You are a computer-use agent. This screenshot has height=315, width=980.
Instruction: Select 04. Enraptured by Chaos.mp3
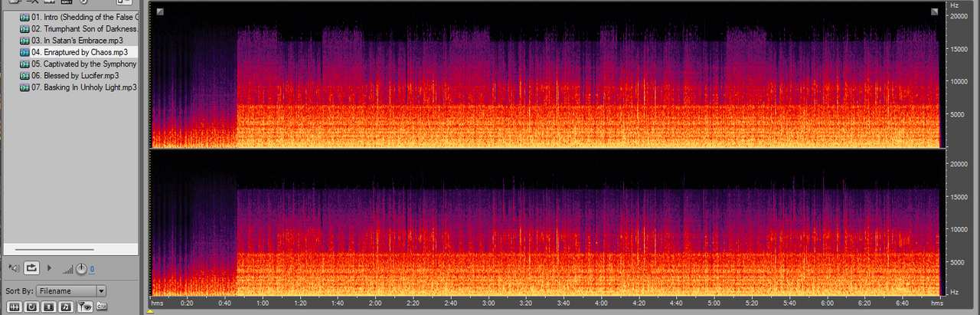pyautogui.click(x=79, y=52)
